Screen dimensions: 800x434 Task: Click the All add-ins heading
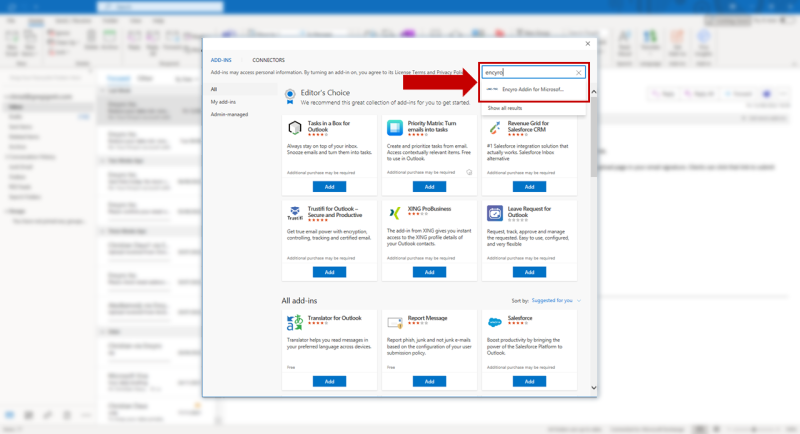299,301
